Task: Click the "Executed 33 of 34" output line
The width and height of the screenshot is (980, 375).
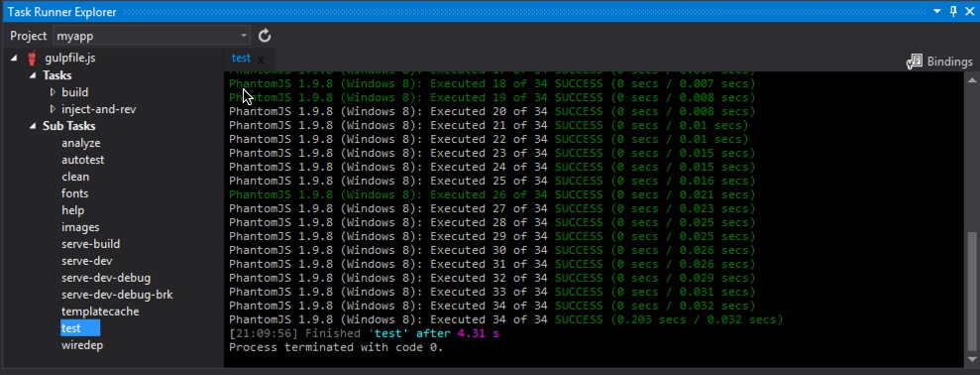Action: point(491,292)
